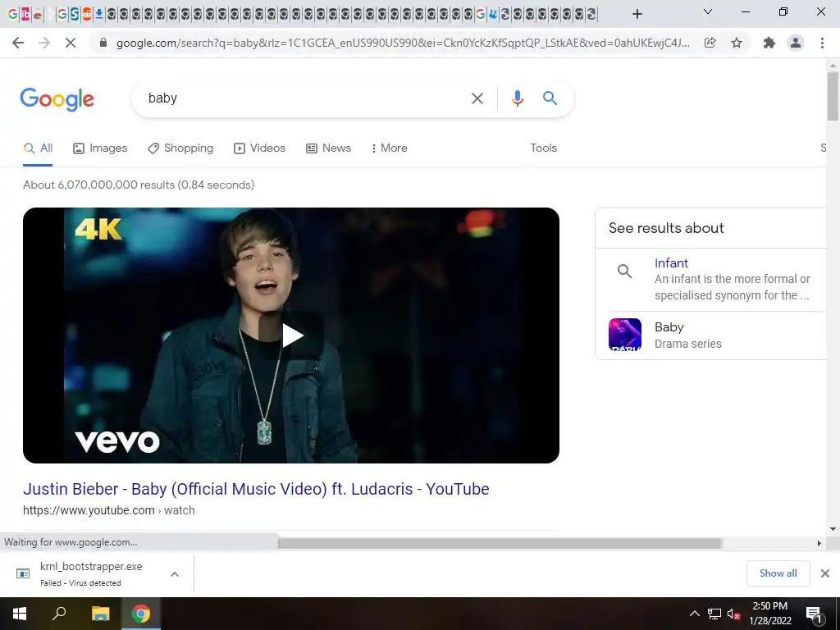Viewport: 840px width, 630px height.
Task: Open the Windows Start menu
Action: pyautogui.click(x=20, y=614)
